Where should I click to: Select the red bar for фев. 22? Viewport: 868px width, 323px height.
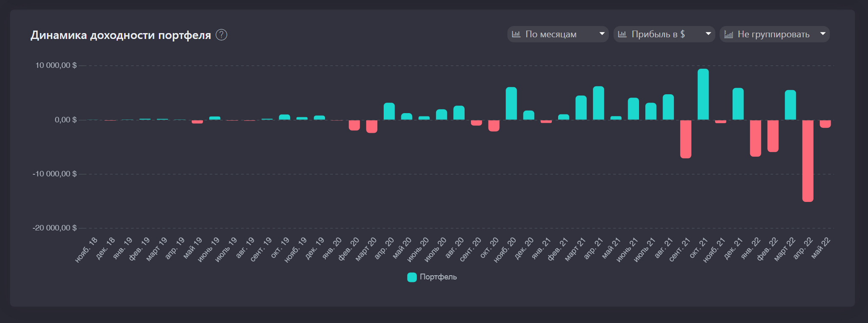click(773, 136)
